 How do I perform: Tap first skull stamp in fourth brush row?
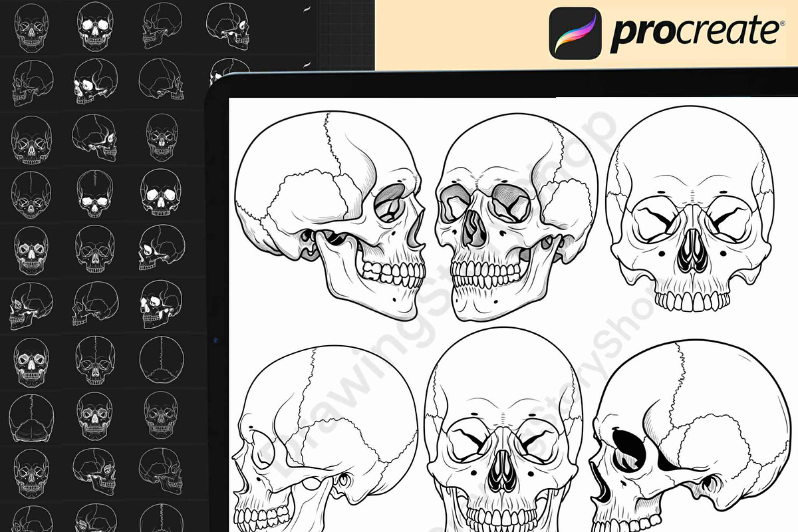coord(30,196)
